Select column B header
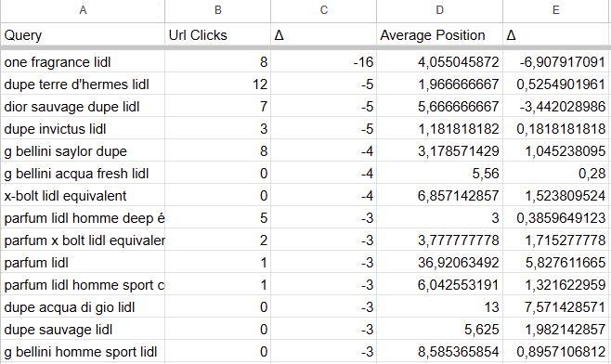Screen dimensions: 611x364 point(218,10)
